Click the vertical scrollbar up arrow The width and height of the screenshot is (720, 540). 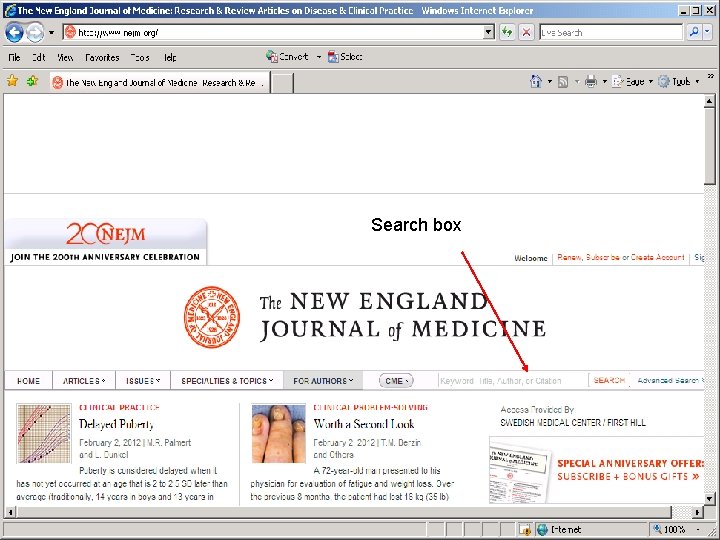coord(709,101)
